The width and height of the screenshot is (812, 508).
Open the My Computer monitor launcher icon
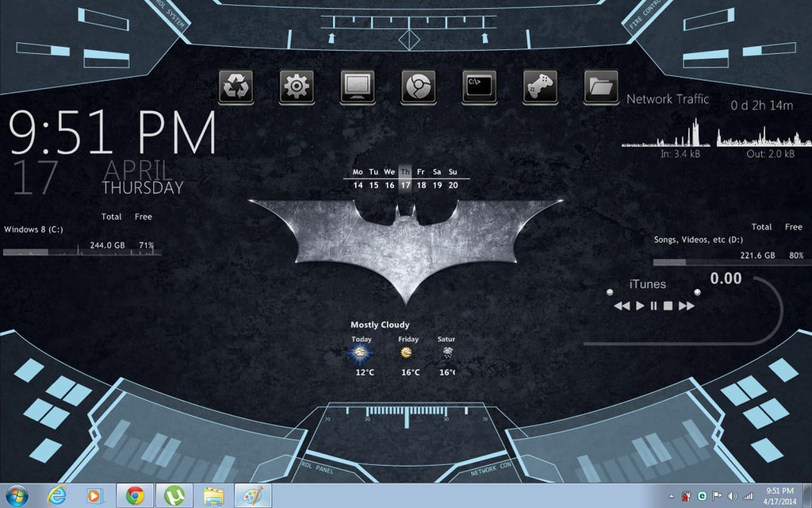coord(358,87)
